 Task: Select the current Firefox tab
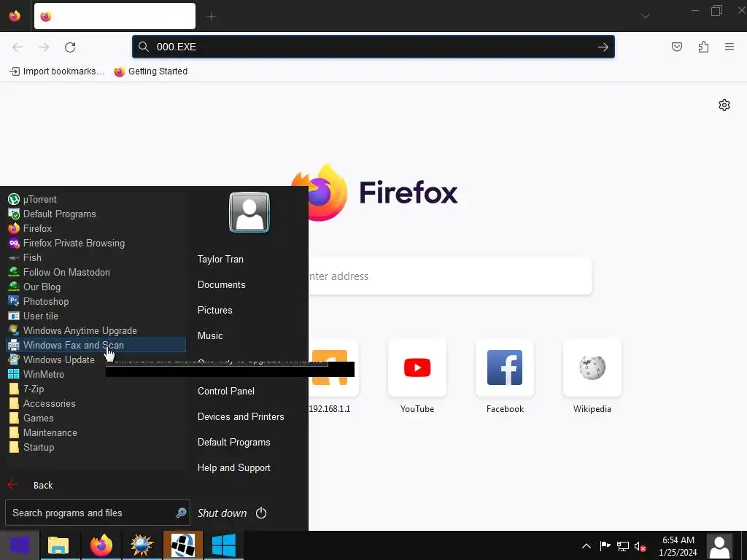point(115,16)
